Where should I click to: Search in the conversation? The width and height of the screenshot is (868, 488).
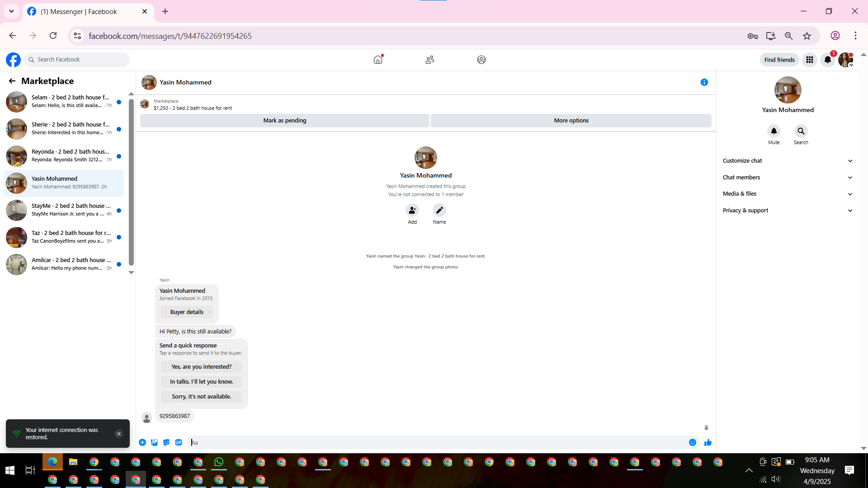pos(801,131)
